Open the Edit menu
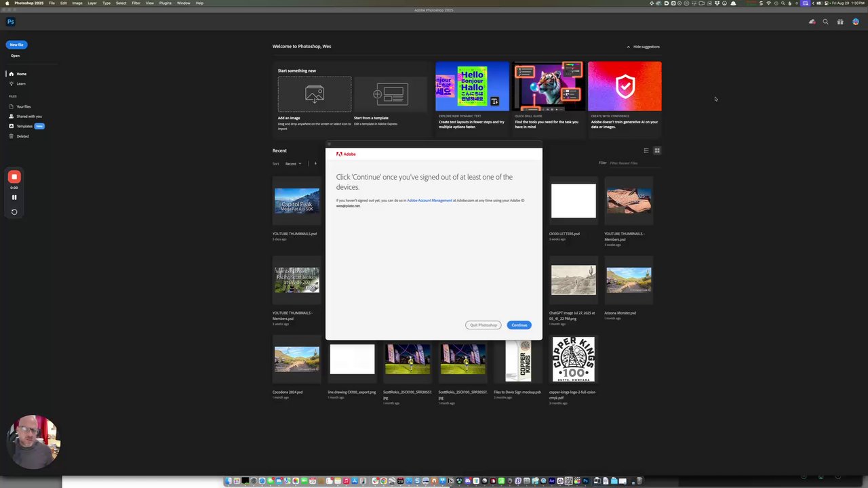This screenshot has height=488, width=868. click(64, 3)
